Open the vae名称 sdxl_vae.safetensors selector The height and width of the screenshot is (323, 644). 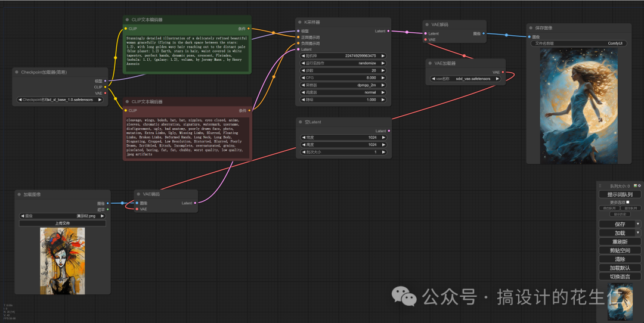(465, 79)
